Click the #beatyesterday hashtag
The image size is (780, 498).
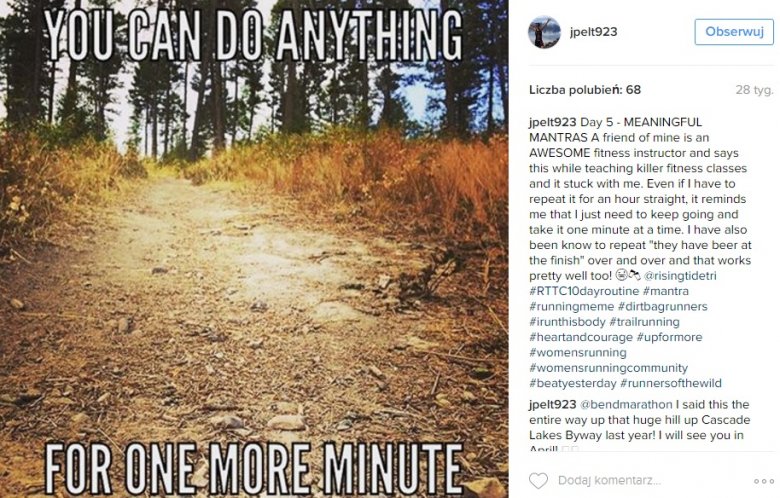click(x=573, y=383)
